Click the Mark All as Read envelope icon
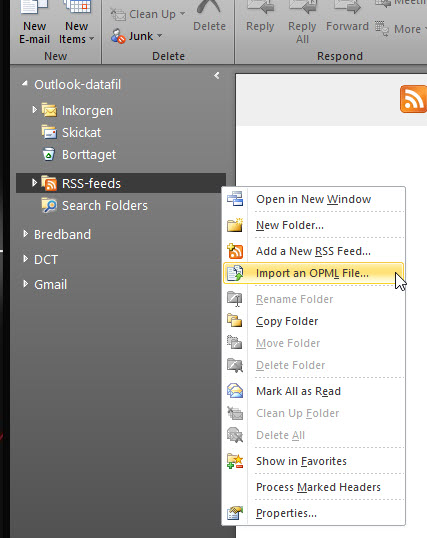 tap(235, 391)
